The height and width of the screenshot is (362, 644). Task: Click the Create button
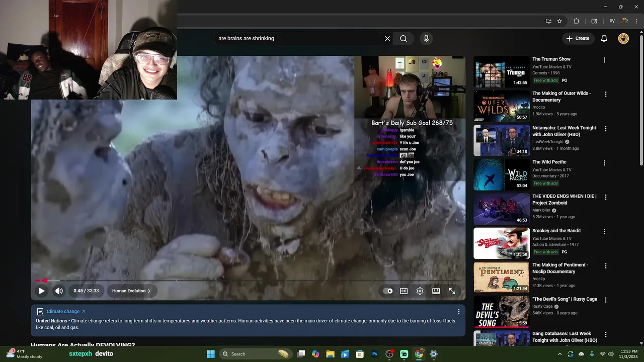[x=578, y=38]
